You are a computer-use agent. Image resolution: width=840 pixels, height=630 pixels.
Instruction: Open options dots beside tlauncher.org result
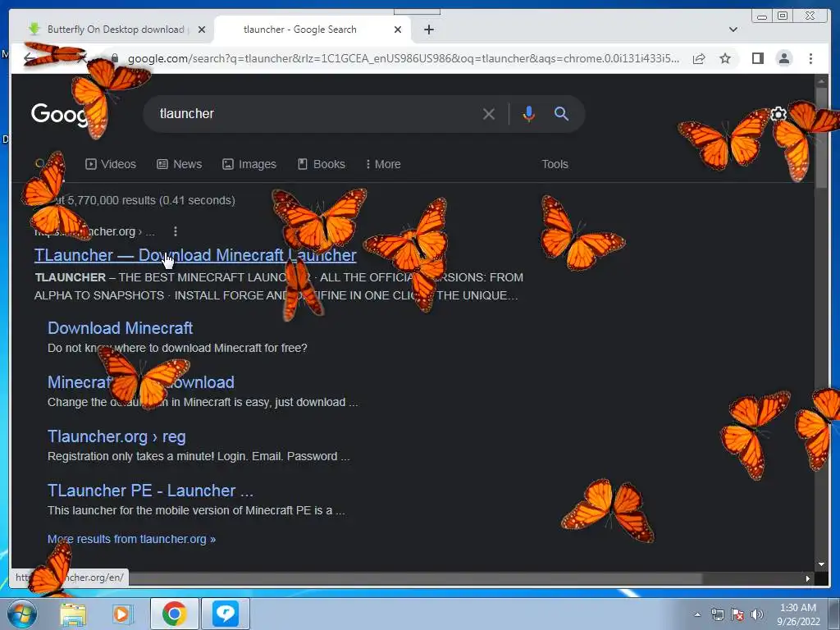pyautogui.click(x=176, y=231)
